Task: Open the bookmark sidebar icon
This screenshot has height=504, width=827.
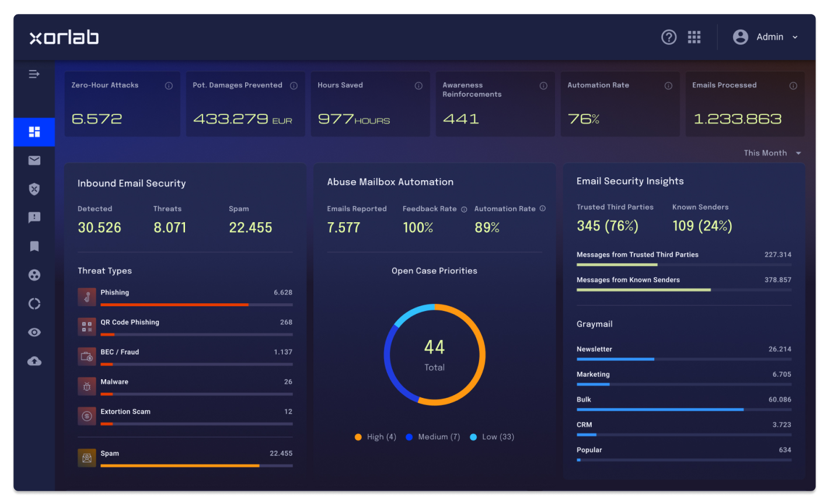Action: coord(34,246)
